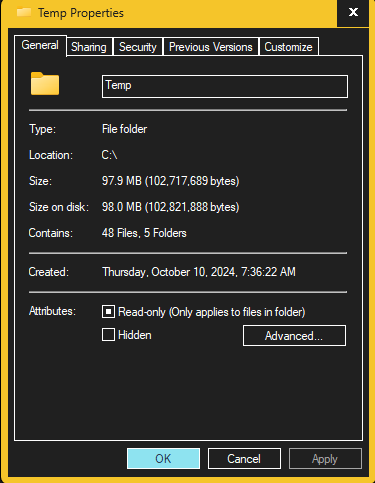375x483 pixels.
Task: Click the Size on disk: label
Action: pyautogui.click(x=59, y=207)
